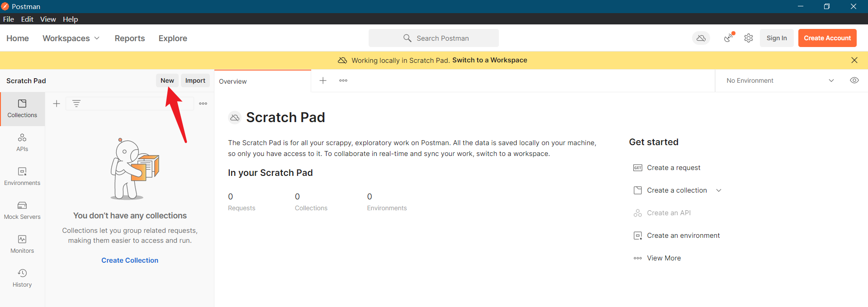Open the tab actions ellipsis menu

343,80
